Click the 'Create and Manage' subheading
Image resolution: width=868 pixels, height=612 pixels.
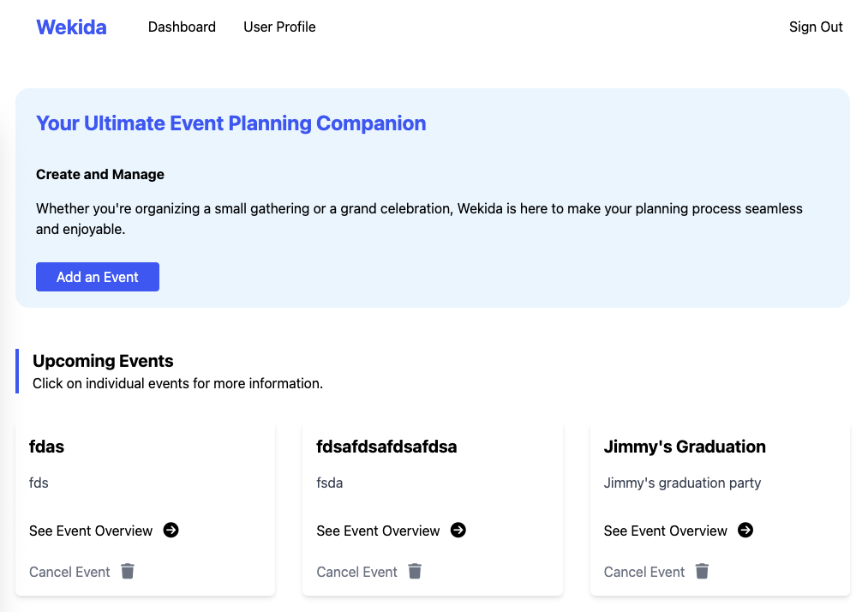(x=100, y=175)
